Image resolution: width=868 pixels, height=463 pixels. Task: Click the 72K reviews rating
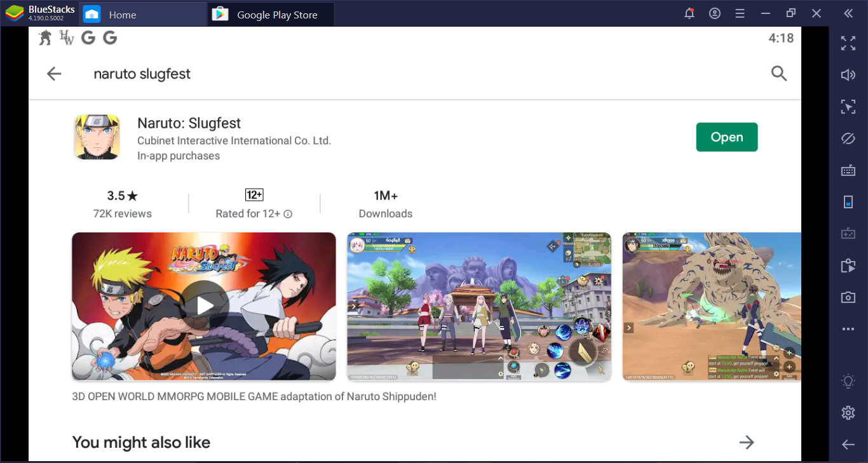pyautogui.click(x=123, y=204)
